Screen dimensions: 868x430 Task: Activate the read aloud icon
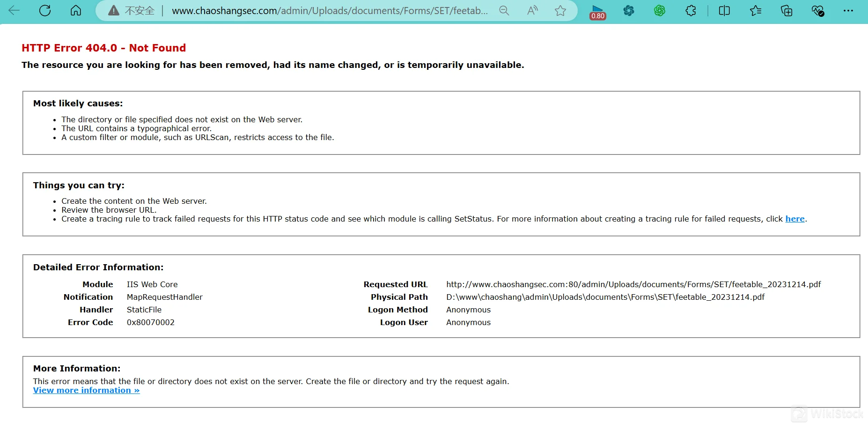532,10
